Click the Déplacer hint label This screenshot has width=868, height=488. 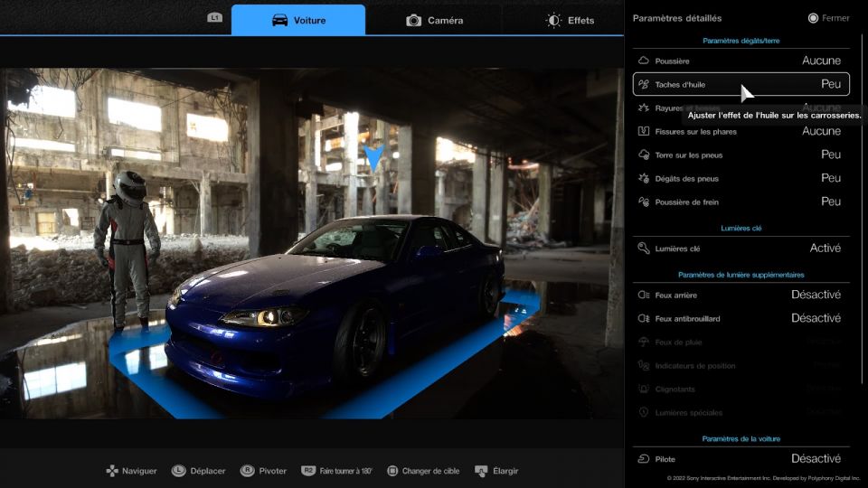[208, 471]
